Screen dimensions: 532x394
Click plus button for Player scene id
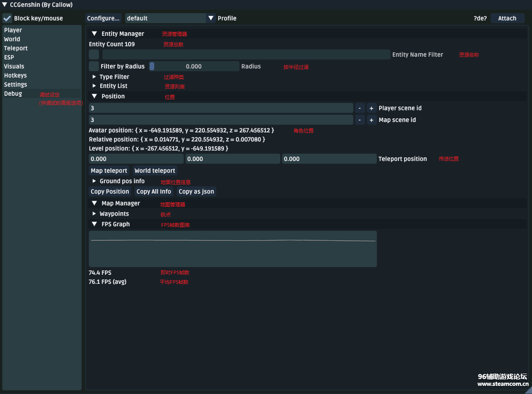coord(371,108)
